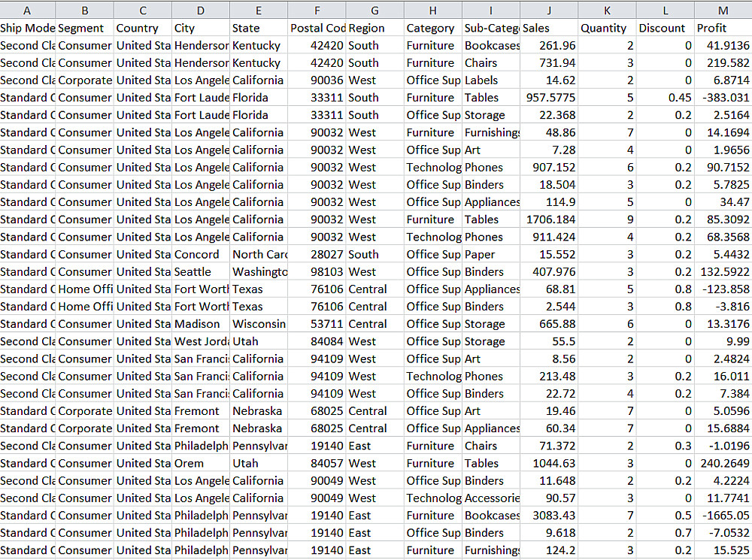Select column F header
Viewport: 752px width, 560px height.
point(317,10)
